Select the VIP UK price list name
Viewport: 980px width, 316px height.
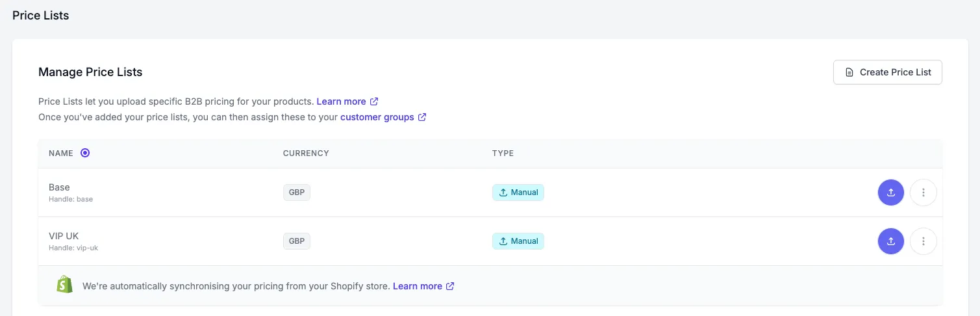[64, 236]
